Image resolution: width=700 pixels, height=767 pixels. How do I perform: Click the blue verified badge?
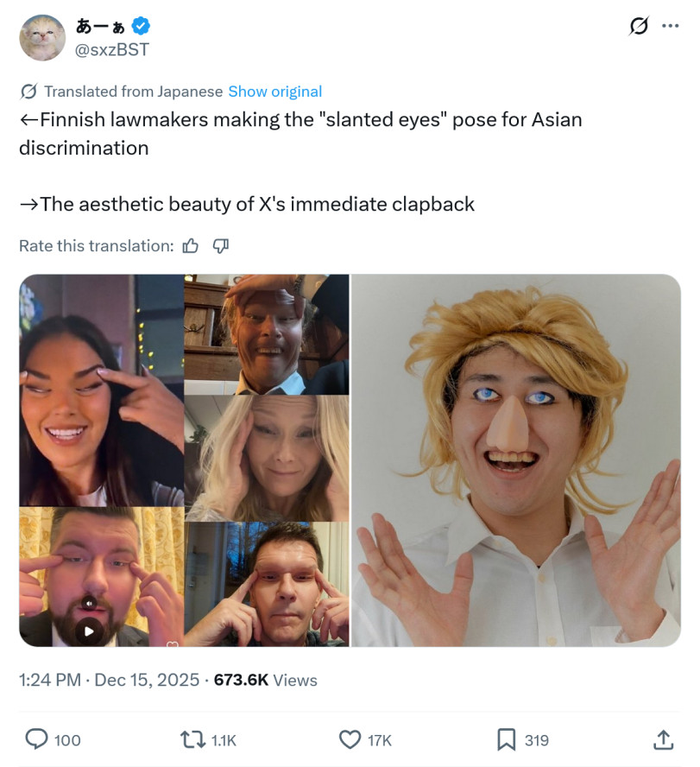click(141, 26)
